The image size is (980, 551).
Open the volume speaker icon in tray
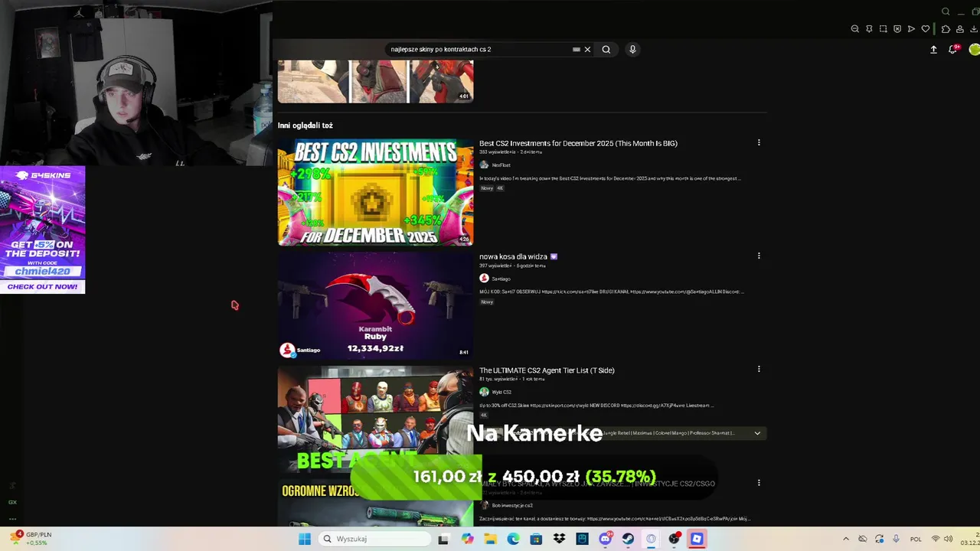click(948, 539)
